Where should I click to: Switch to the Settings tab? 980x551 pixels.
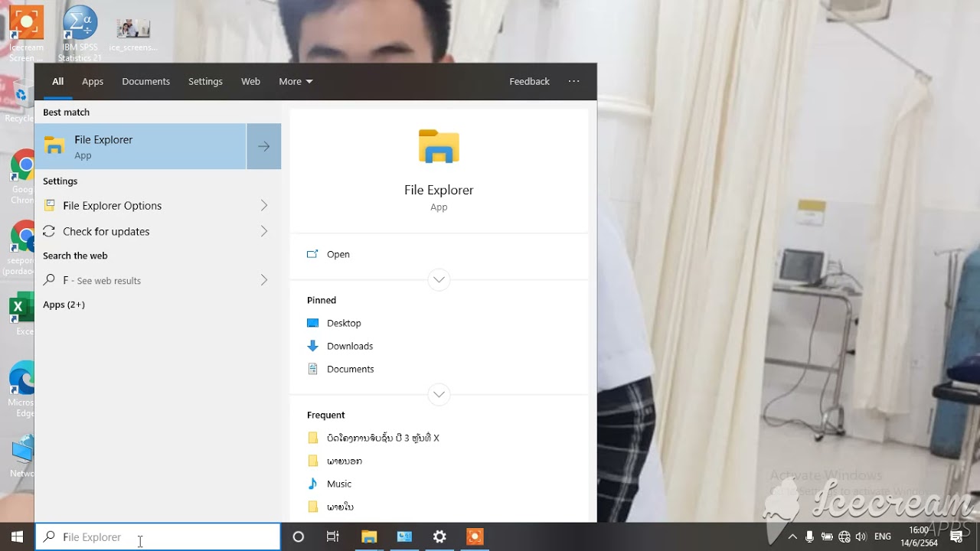click(x=205, y=81)
